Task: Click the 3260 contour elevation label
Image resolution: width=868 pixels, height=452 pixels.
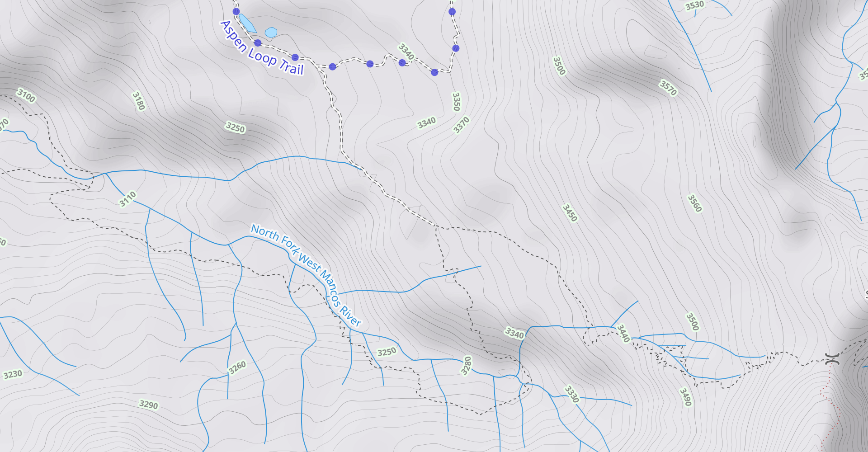Action: pos(237,367)
